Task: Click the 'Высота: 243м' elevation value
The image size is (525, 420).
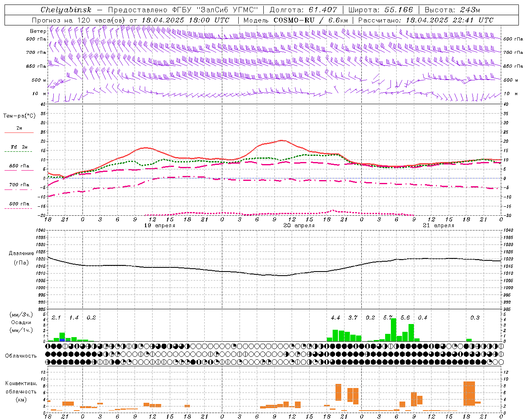Action: tap(452, 10)
